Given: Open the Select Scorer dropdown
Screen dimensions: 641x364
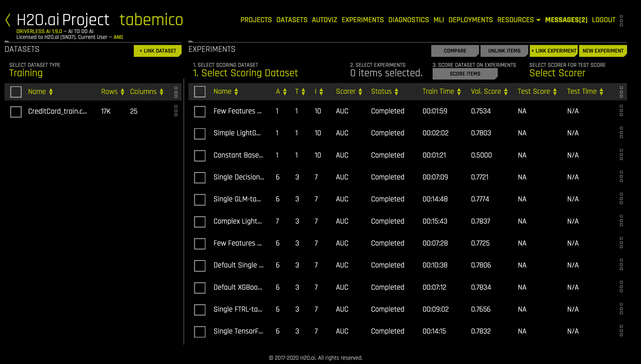Looking at the screenshot, I should point(557,73).
